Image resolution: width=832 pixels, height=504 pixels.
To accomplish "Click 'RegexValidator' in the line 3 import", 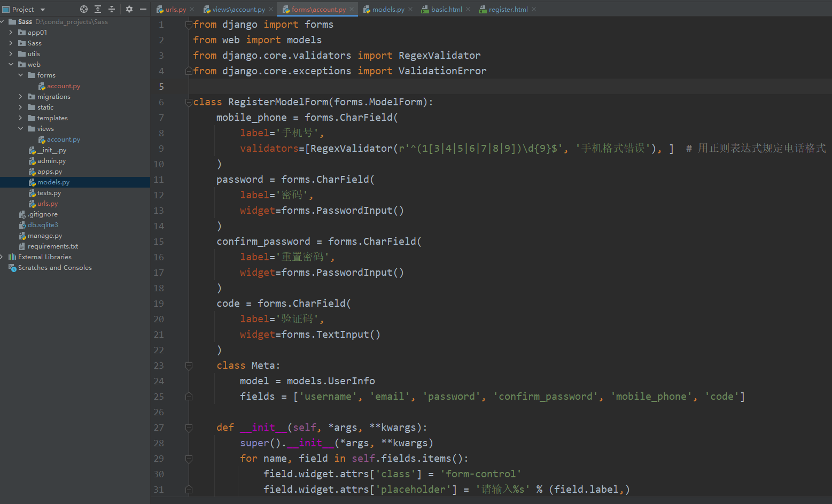I will (440, 56).
